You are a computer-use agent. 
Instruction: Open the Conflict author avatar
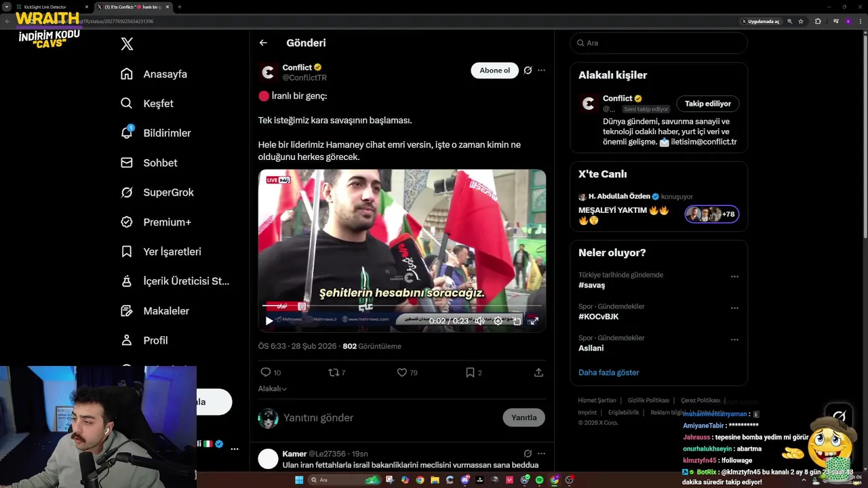click(x=268, y=72)
